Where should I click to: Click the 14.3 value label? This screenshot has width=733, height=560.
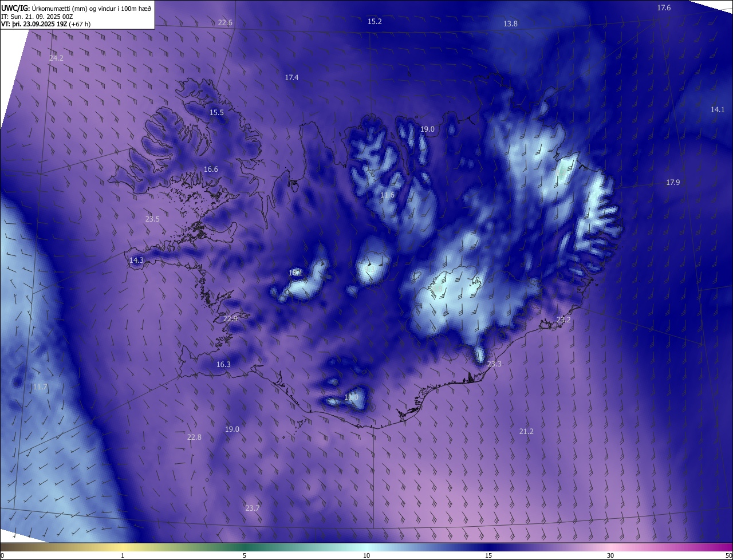136,260
